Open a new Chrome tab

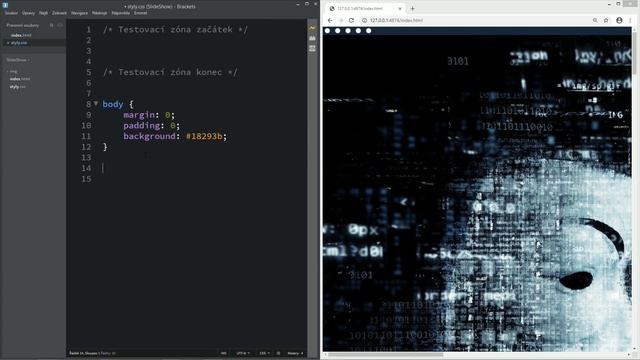[x=412, y=9]
